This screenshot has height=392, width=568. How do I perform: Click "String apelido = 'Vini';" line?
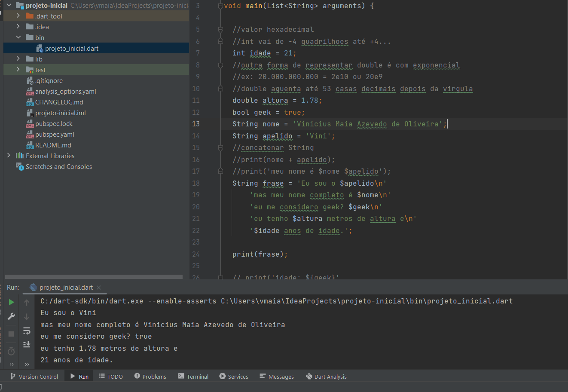(284, 136)
